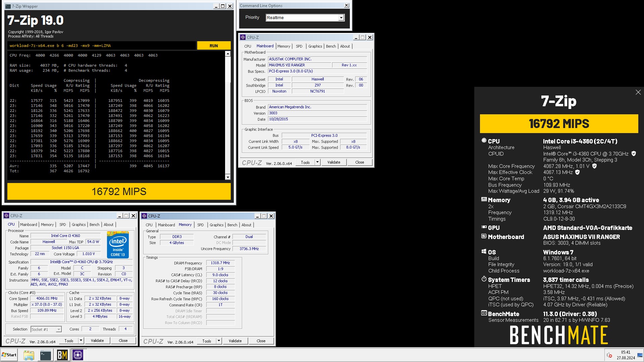Image resolution: width=644 pixels, height=362 pixels.
Task: Click the Windows OS section icon in BenchMate
Action: 484,251
